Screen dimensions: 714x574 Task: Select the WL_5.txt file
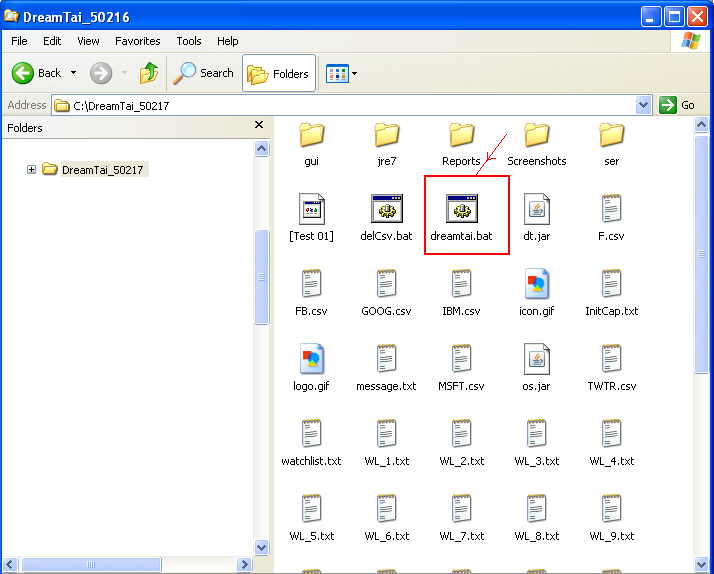click(311, 518)
